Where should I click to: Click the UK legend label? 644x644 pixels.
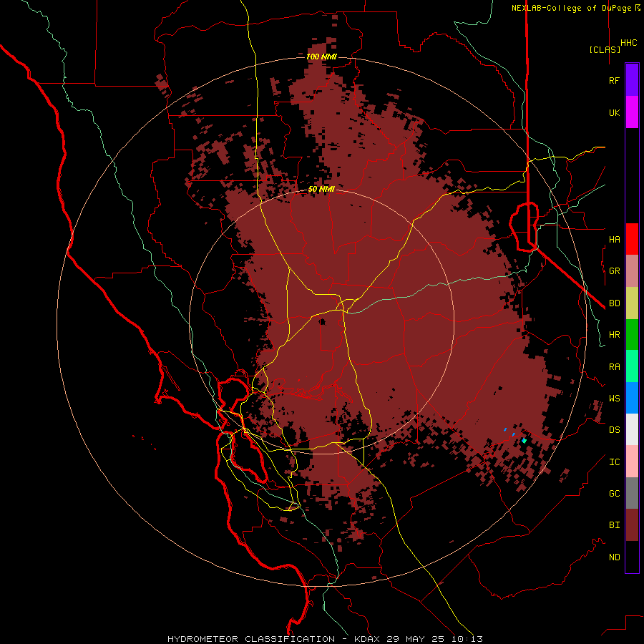pyautogui.click(x=614, y=112)
